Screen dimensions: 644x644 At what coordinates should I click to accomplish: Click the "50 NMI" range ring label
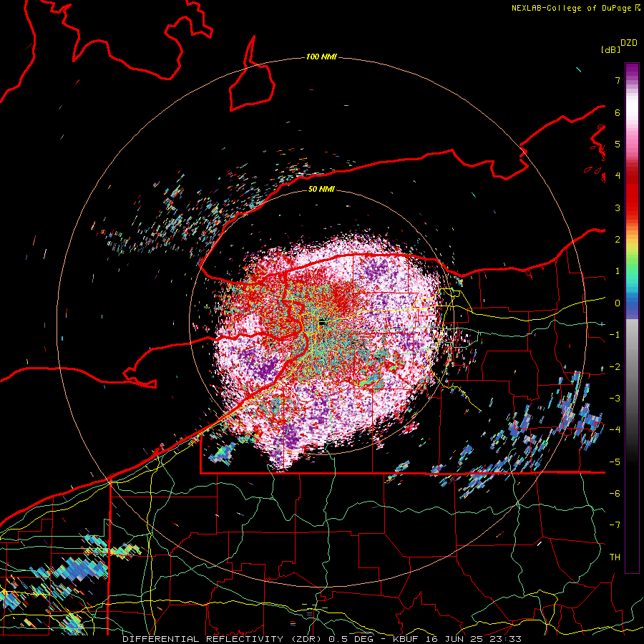pyautogui.click(x=321, y=189)
